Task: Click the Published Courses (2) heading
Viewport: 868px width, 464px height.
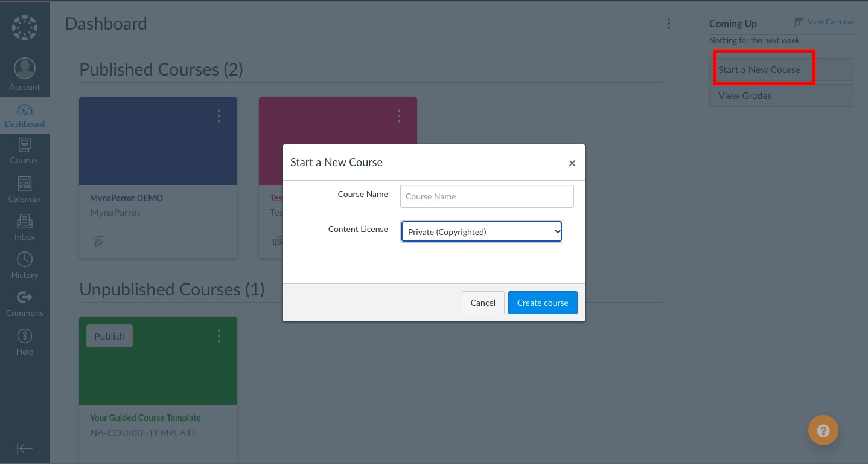Action: pos(161,69)
